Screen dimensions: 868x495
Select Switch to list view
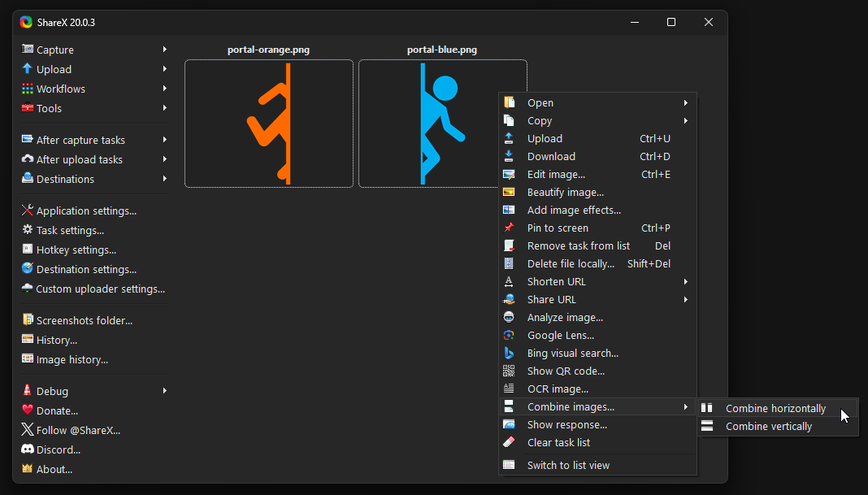point(598,465)
